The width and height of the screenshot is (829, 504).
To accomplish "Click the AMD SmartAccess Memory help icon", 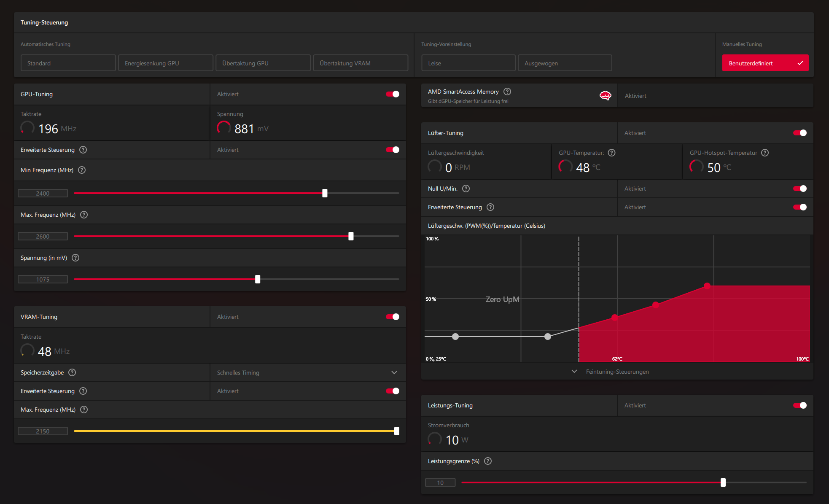I will [x=507, y=92].
